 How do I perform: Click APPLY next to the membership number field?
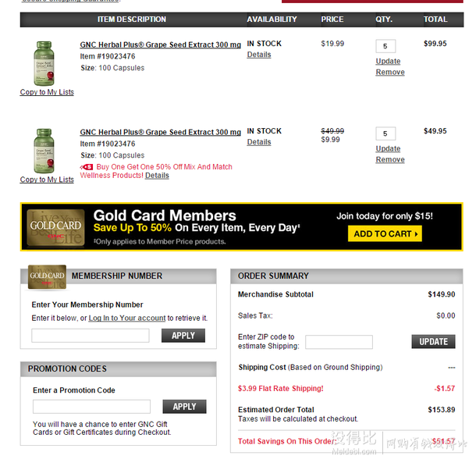click(x=183, y=336)
